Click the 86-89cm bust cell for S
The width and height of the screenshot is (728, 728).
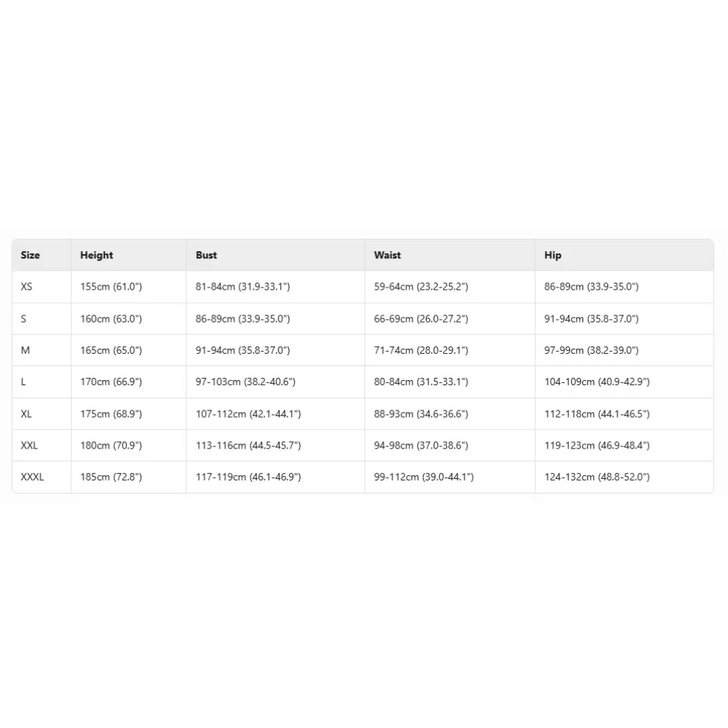pos(242,319)
